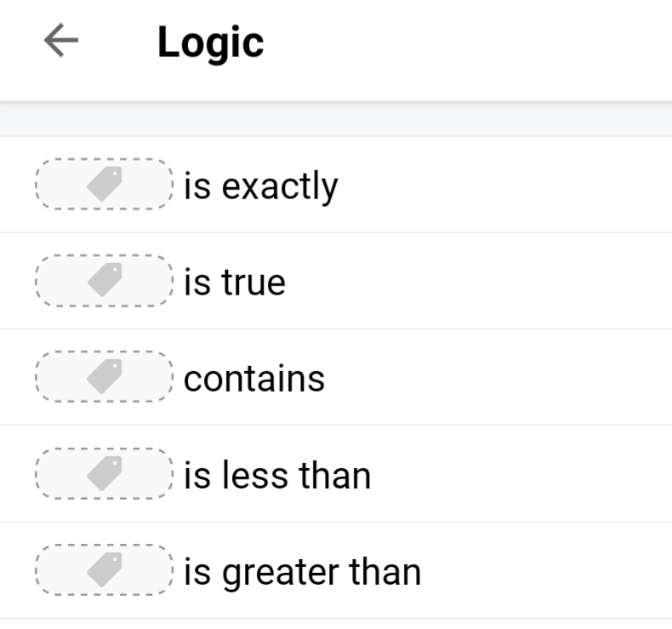Click the tag icon beside 'is greater than'
The image size is (672, 629).
tap(105, 569)
